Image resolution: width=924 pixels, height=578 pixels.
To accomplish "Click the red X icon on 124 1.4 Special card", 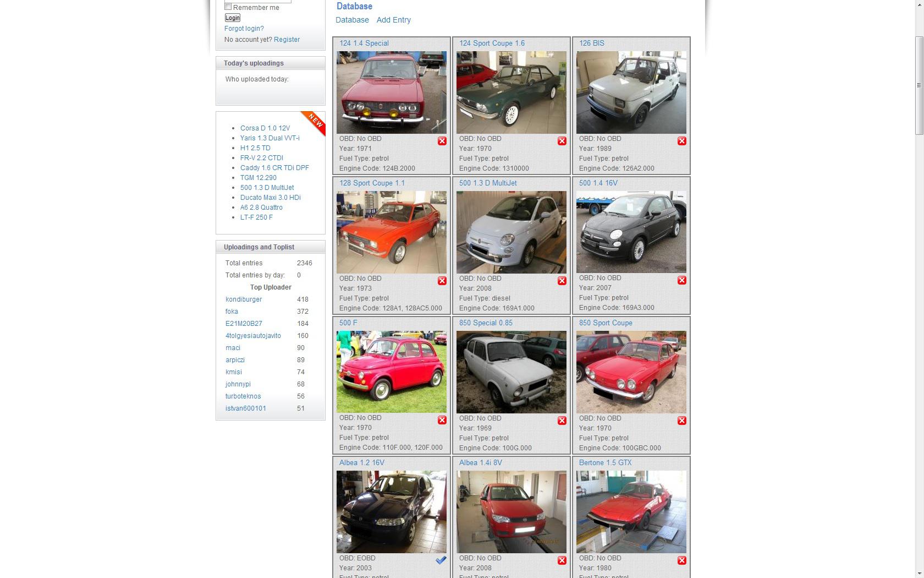I will point(442,141).
